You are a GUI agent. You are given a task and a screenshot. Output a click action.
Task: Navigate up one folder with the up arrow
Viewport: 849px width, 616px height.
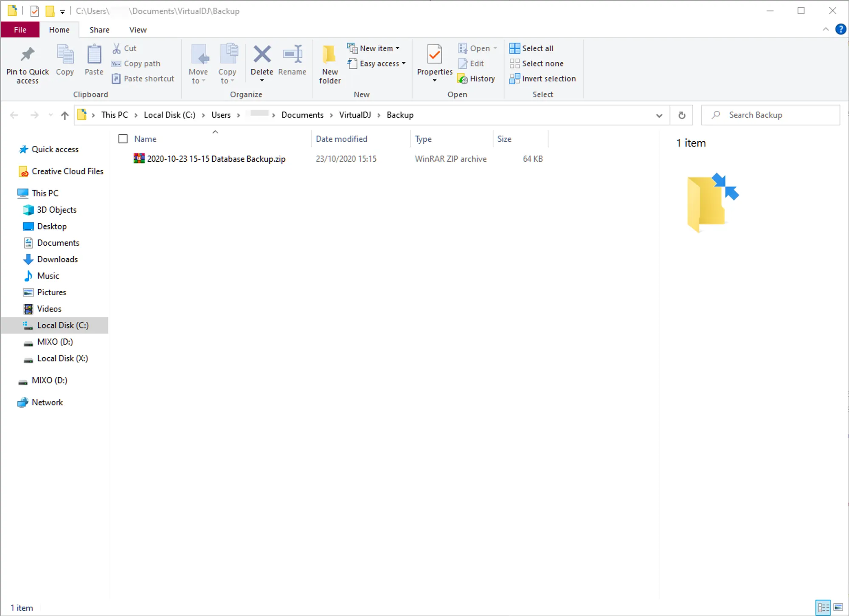tap(65, 115)
